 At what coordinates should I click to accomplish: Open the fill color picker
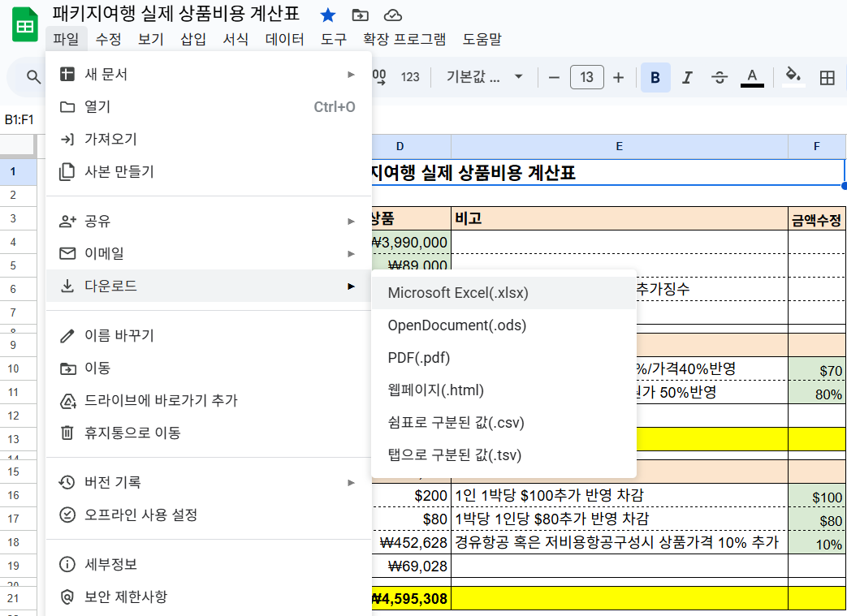tap(793, 77)
